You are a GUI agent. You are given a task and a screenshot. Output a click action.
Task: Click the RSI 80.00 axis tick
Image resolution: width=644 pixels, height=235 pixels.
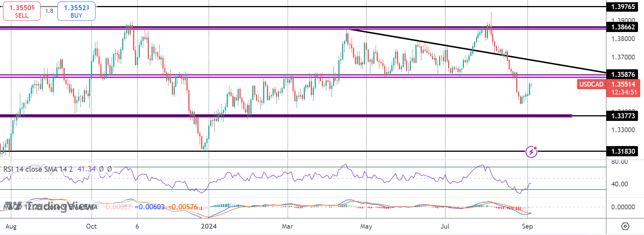[620, 162]
